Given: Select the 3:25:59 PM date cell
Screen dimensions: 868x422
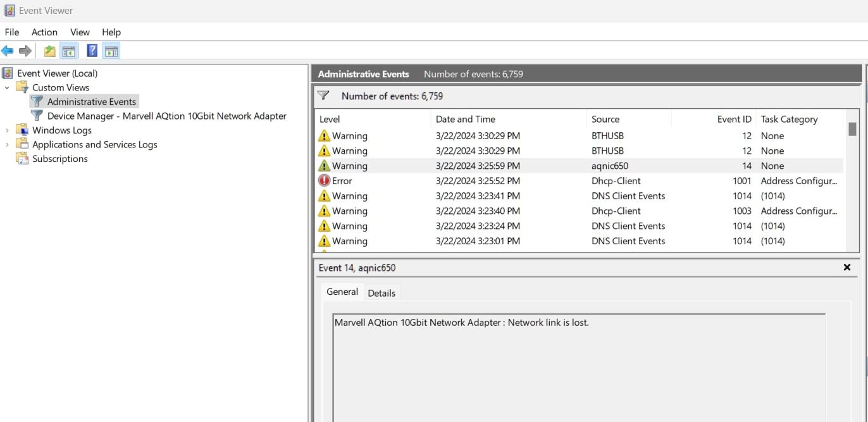Looking at the screenshot, I should pos(478,166).
